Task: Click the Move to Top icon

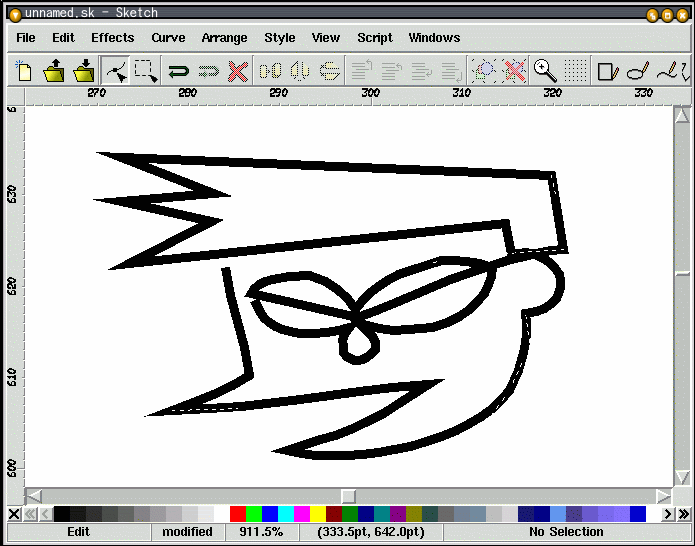Action: [362, 71]
